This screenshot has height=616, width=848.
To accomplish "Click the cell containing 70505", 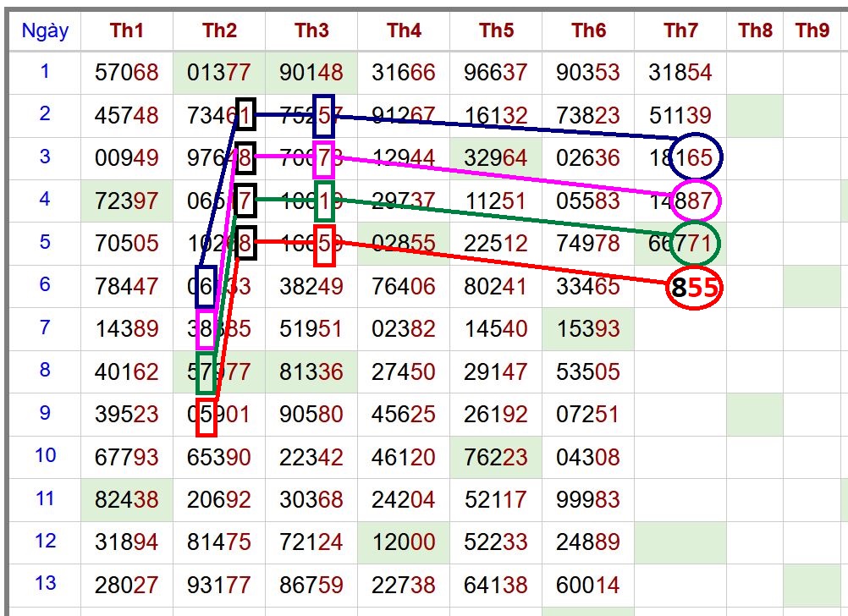I will [127, 244].
